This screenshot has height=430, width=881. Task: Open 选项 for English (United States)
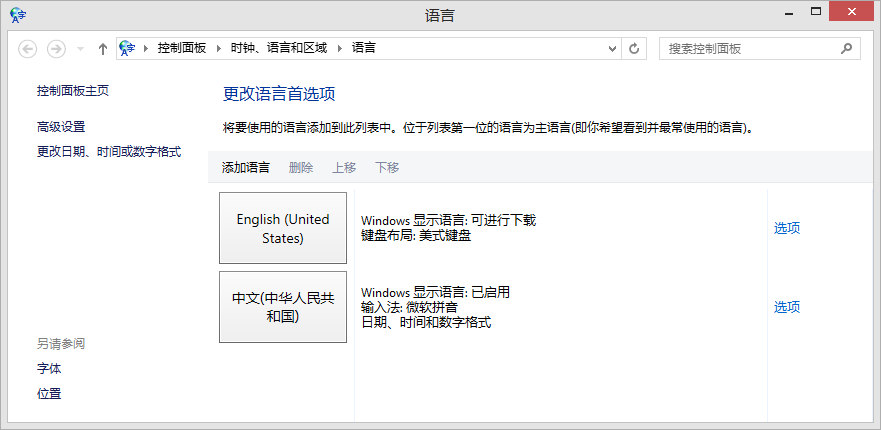point(786,228)
